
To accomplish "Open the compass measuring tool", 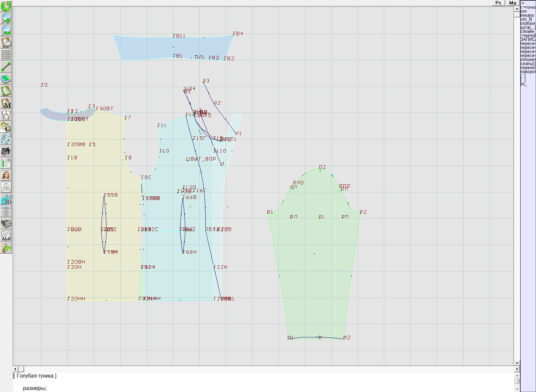I will pos(6,115).
